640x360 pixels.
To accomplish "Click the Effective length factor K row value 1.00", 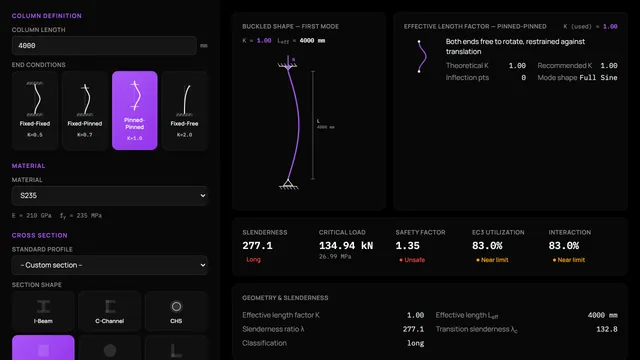I will click(416, 315).
